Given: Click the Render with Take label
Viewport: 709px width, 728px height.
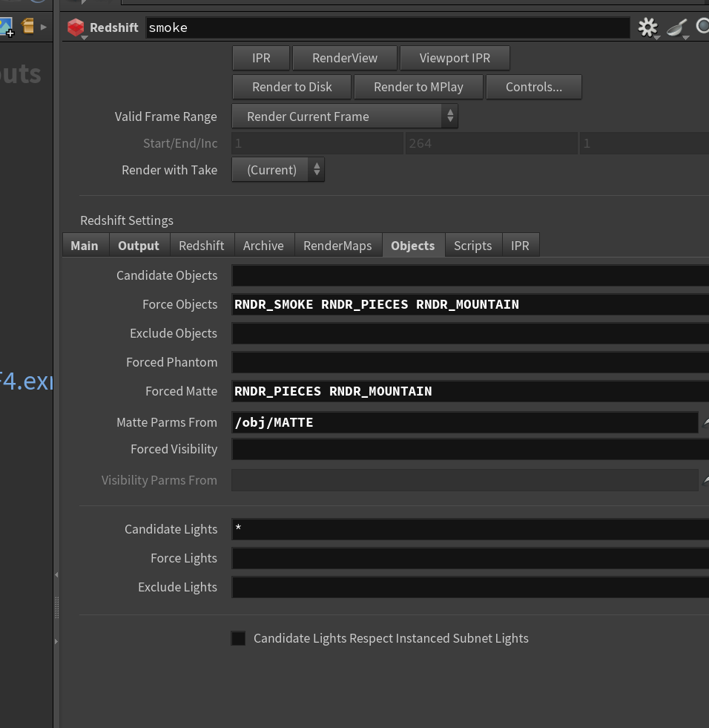Looking at the screenshot, I should (x=169, y=170).
